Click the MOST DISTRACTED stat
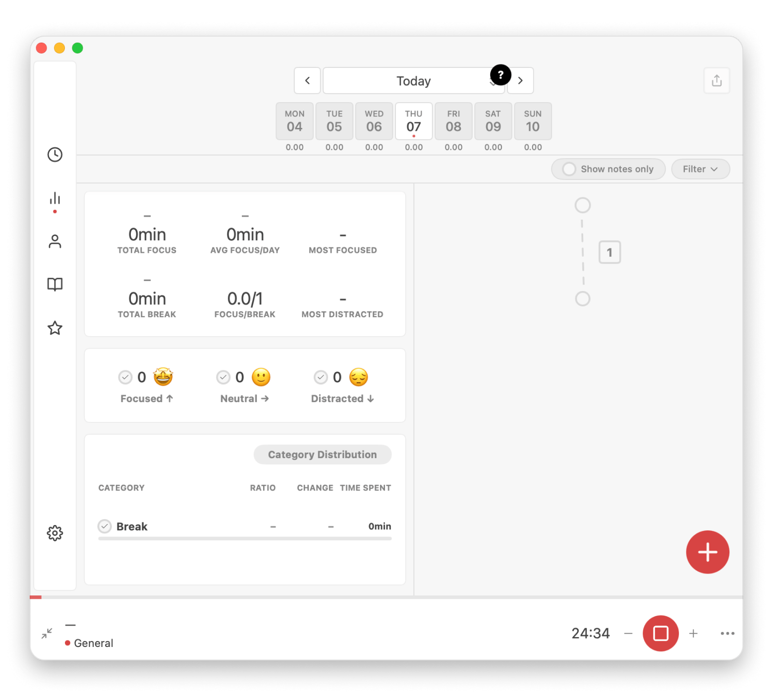 (342, 306)
